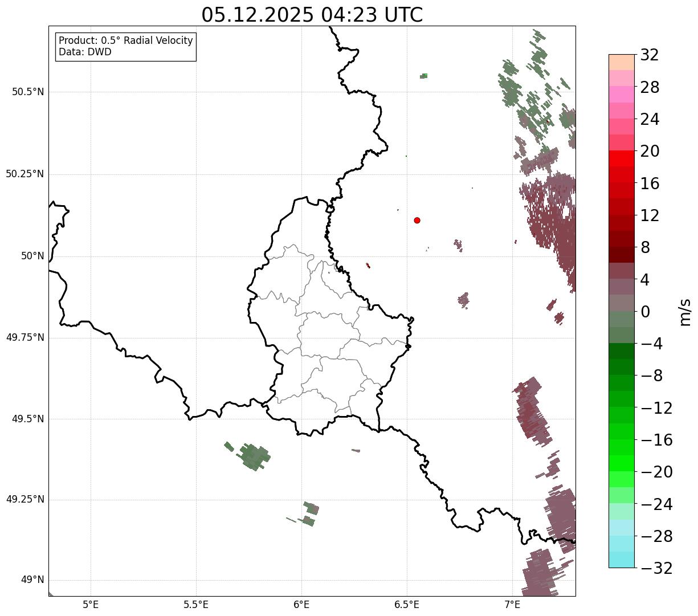Click the 49.5°N latitude label
Image resolution: width=698 pixels, height=616 pixels.
pyautogui.click(x=28, y=419)
